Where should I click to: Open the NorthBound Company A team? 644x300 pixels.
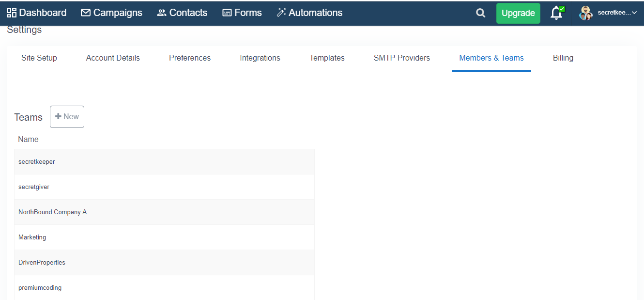pos(164,212)
